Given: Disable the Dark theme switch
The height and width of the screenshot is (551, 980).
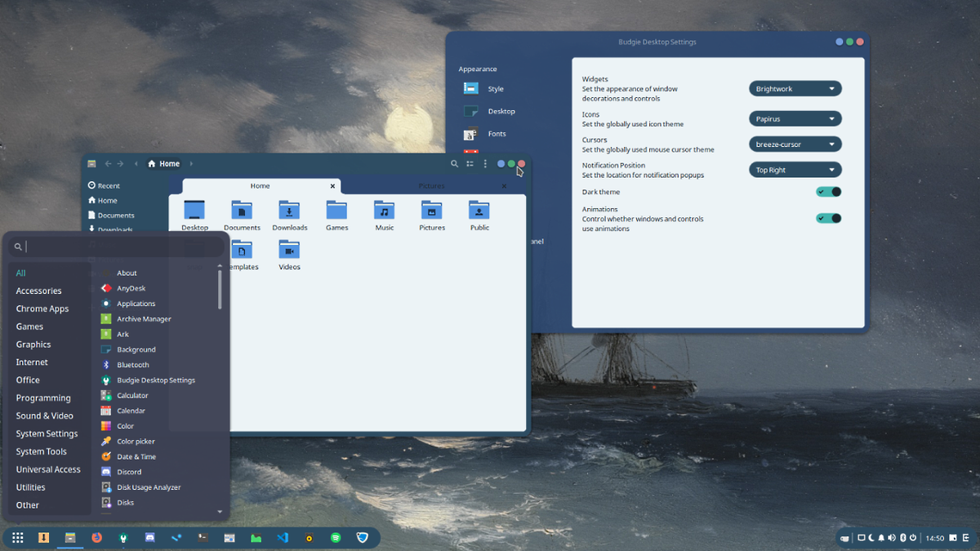Looking at the screenshot, I should 828,192.
